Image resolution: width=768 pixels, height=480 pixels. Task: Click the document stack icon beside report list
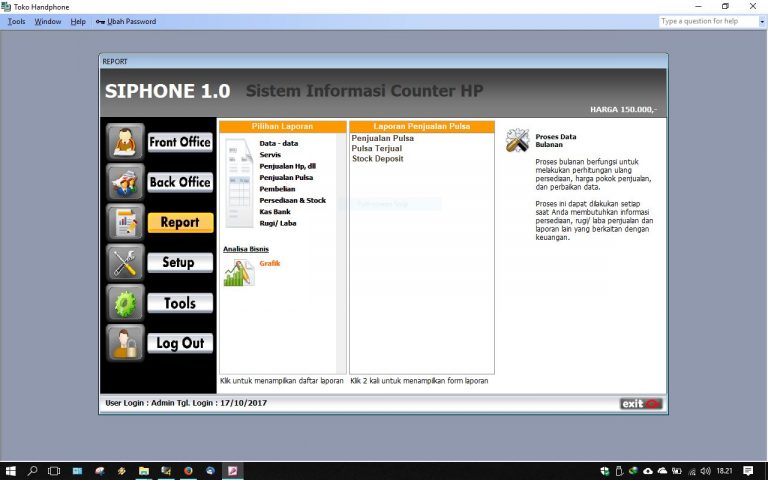tap(239, 183)
